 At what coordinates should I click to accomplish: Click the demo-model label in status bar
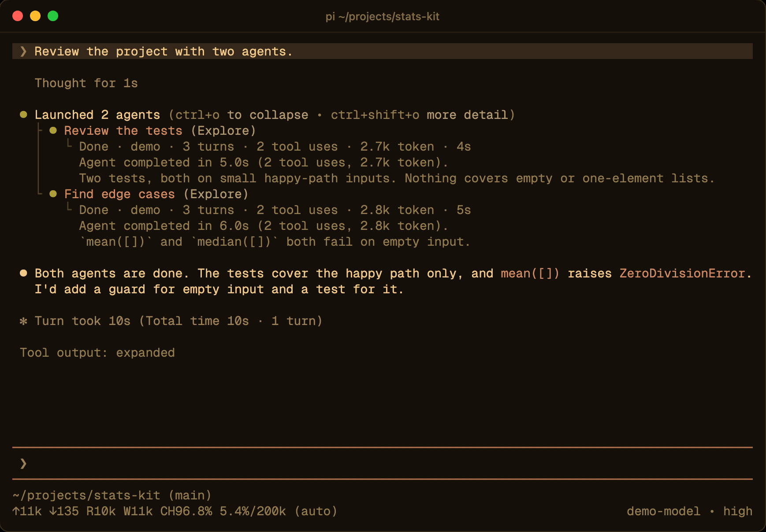663,511
